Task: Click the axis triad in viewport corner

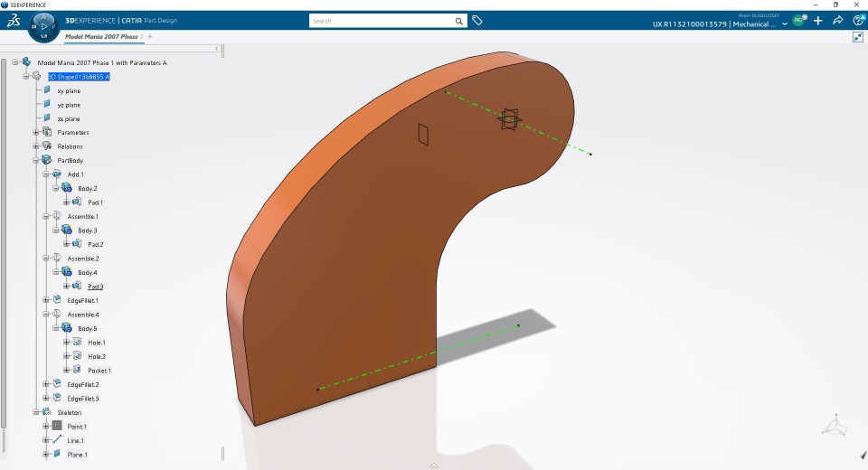Action: (x=835, y=425)
